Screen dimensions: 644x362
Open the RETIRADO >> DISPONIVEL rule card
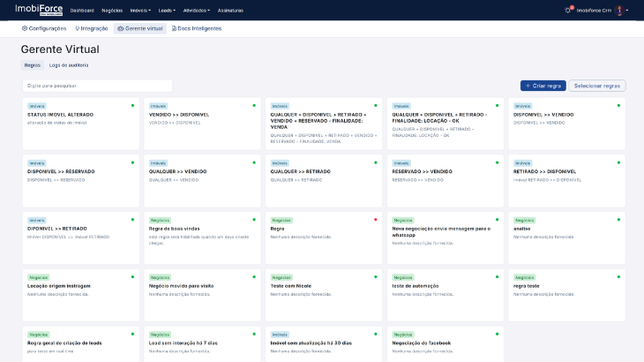click(x=566, y=181)
